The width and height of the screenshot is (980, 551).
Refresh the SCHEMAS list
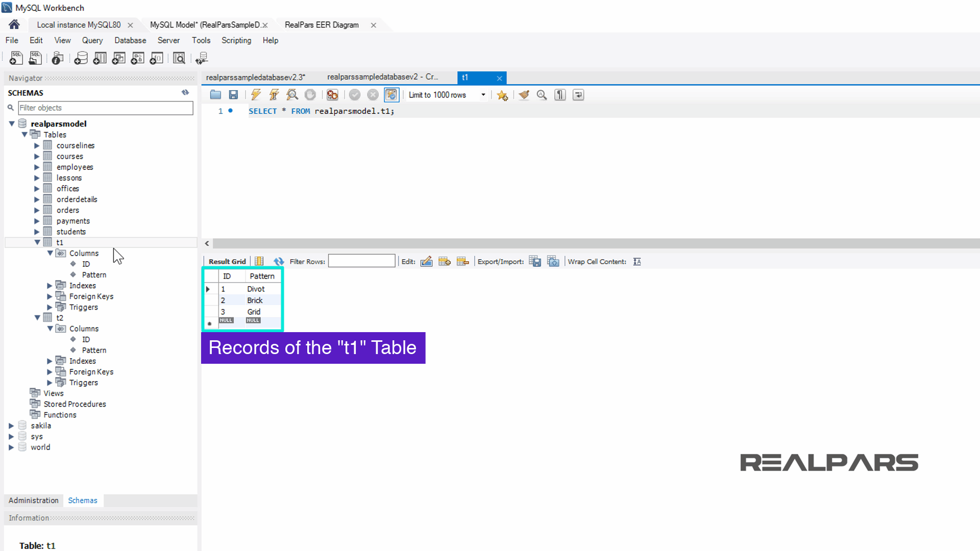click(x=185, y=92)
